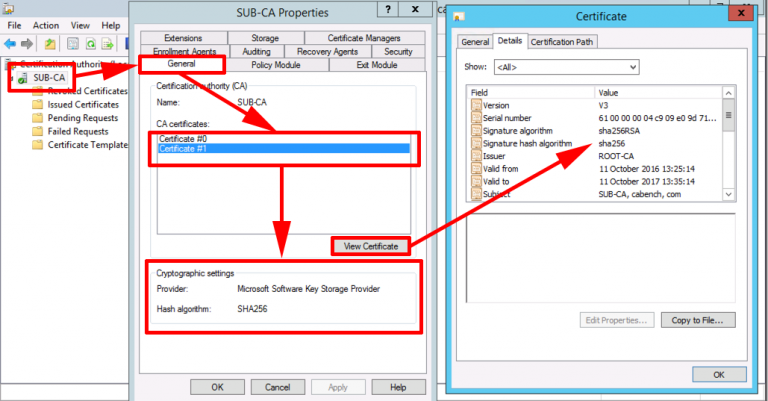The width and height of the screenshot is (768, 401).
Task: Select the SUB-CA node in the tree
Action: 49,77
